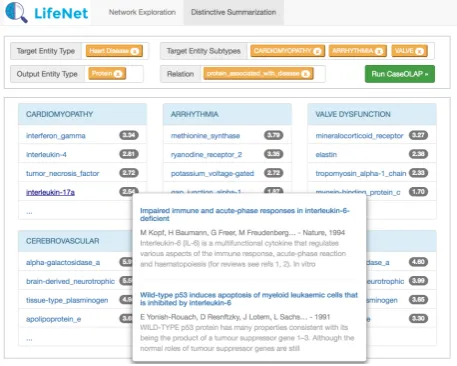The height and width of the screenshot is (366, 457).
Task: Click the 2.72 badge for tumor_necrosis_factor
Action: click(129, 173)
